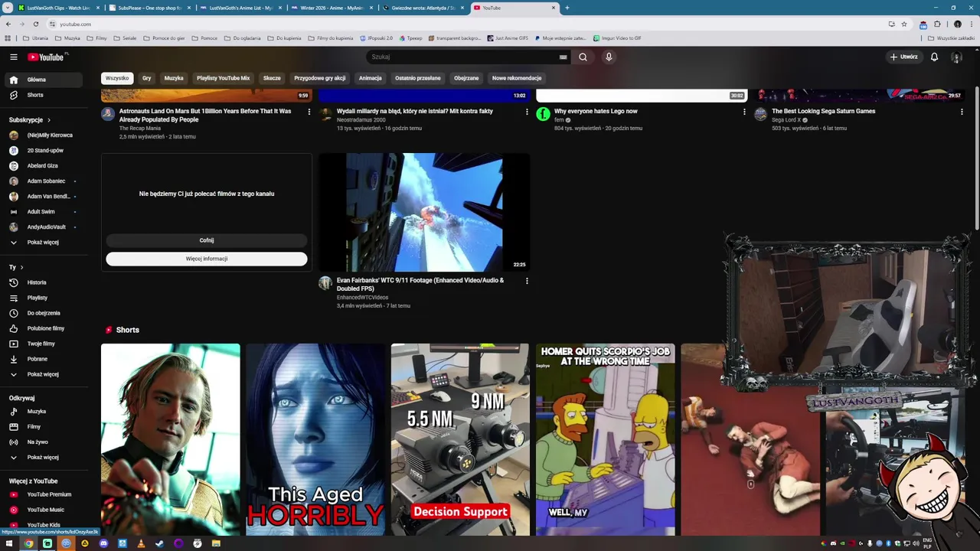Open options menu for Astronauts Land On Mars video
This screenshot has width=980, height=551.
(309, 112)
